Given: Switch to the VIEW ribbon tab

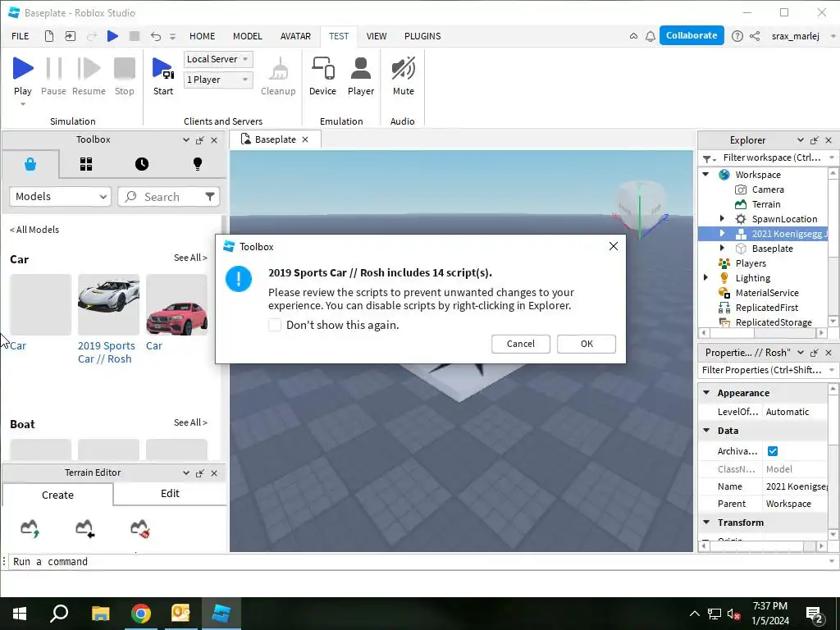Looking at the screenshot, I should (376, 36).
